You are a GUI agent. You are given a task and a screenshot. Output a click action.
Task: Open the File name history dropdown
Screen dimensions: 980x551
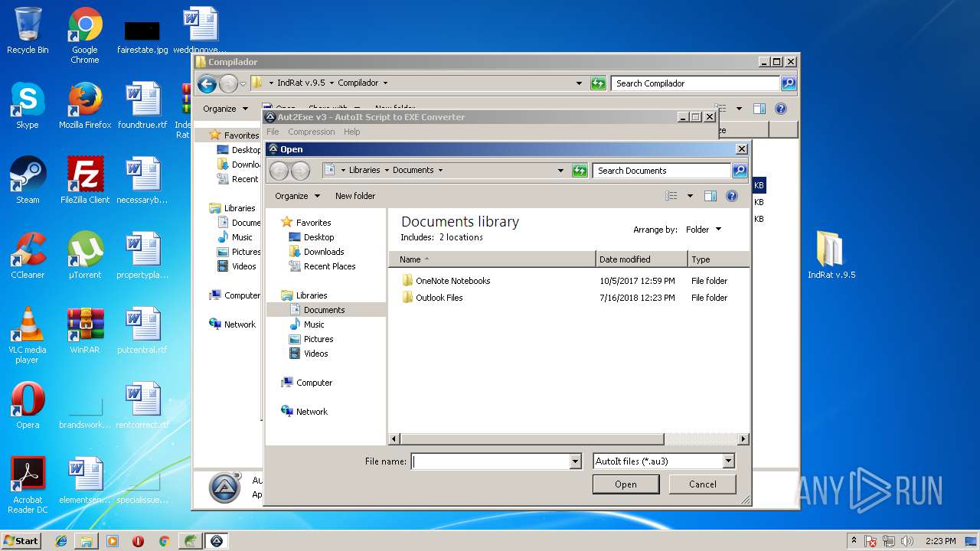pyautogui.click(x=576, y=461)
